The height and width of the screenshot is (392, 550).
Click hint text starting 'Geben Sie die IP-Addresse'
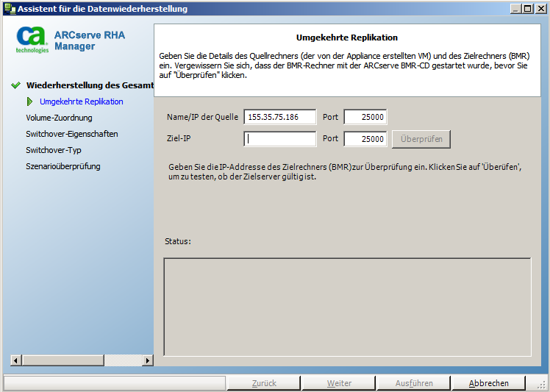click(x=345, y=171)
